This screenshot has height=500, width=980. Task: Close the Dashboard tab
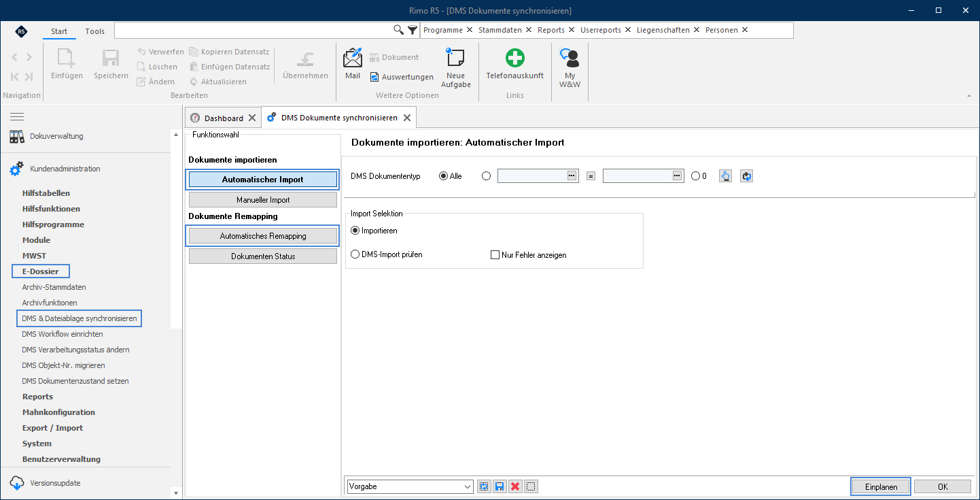point(252,118)
